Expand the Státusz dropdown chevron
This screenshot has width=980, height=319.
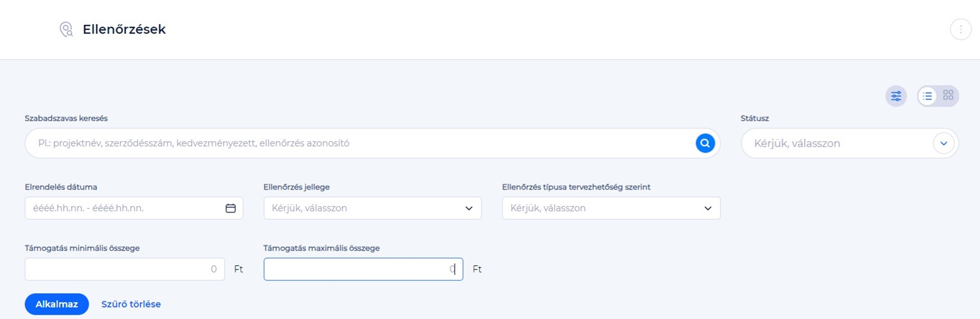944,143
